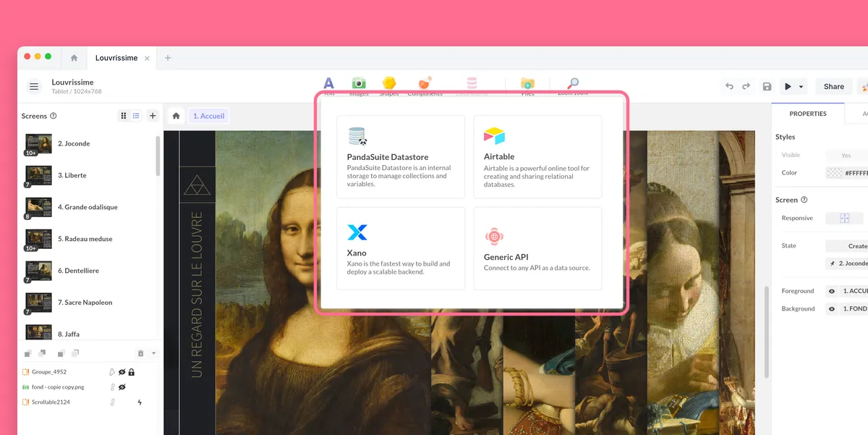
Task: Add a new screen with plus button
Action: [x=153, y=116]
